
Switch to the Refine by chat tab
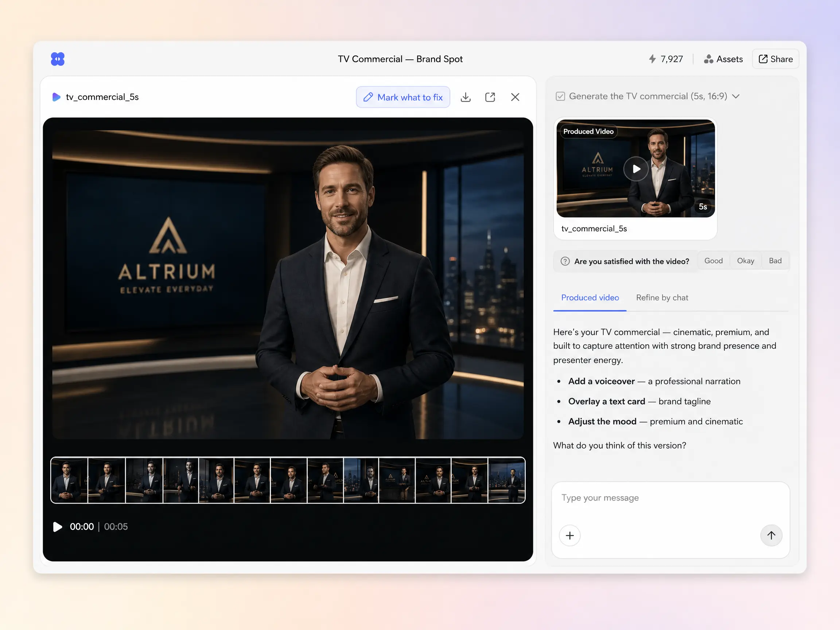[x=662, y=298]
